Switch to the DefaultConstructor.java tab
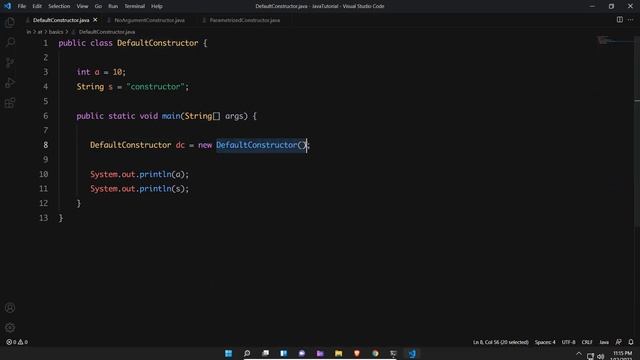Viewport: 640px width, 360px height. 61,20
